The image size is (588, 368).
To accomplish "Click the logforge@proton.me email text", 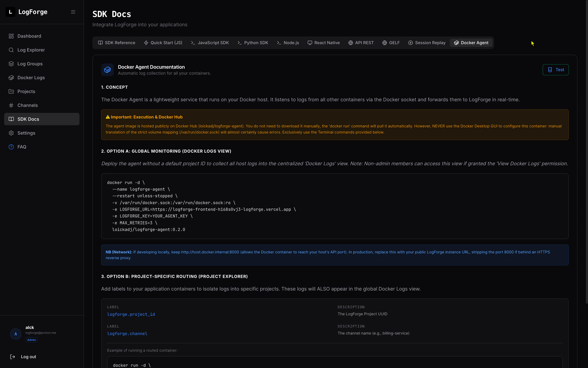I will point(41,333).
